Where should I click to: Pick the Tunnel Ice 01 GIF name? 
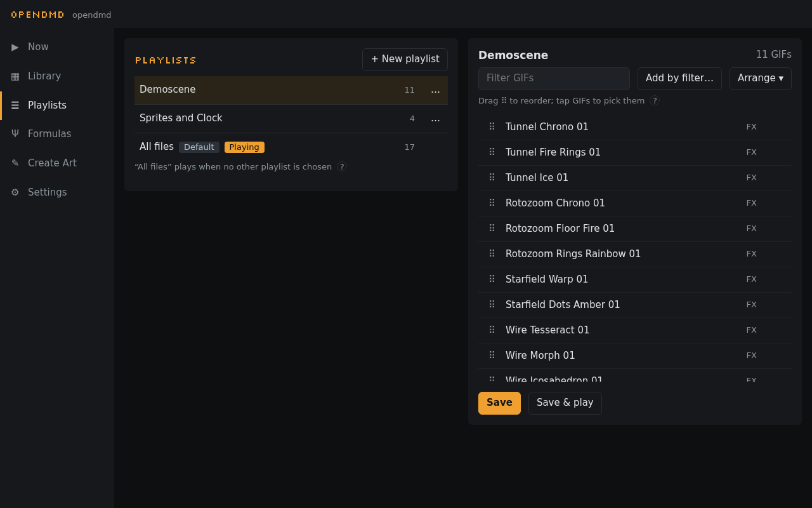537,178
